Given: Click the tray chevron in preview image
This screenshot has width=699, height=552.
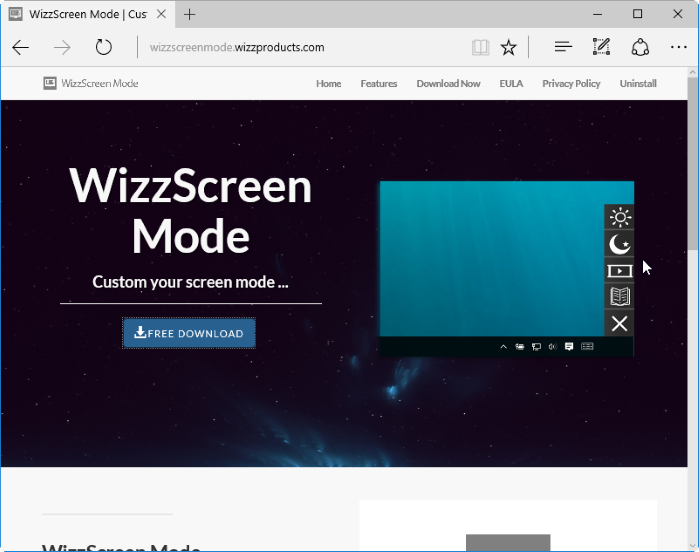Looking at the screenshot, I should [x=503, y=346].
